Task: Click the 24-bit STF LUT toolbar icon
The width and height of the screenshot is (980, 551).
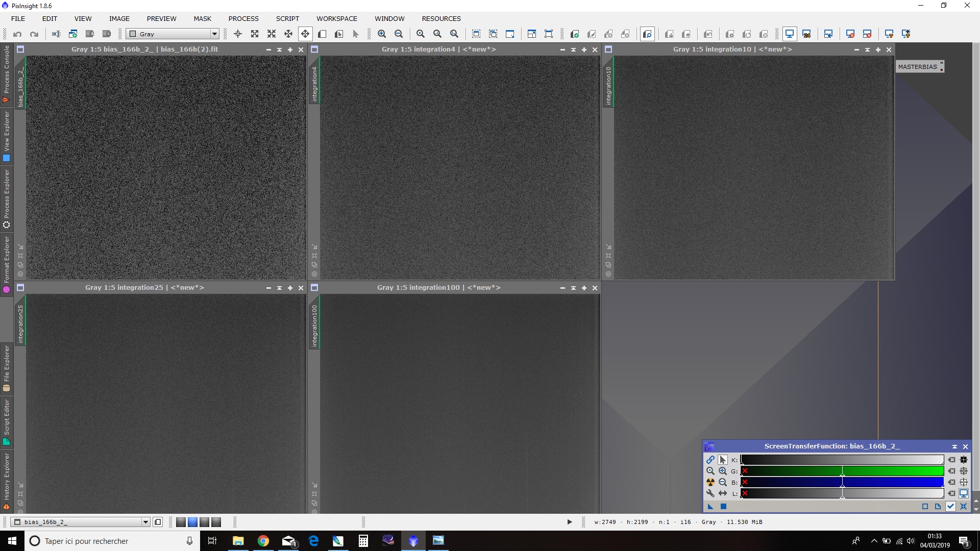Action: pyautogui.click(x=806, y=34)
